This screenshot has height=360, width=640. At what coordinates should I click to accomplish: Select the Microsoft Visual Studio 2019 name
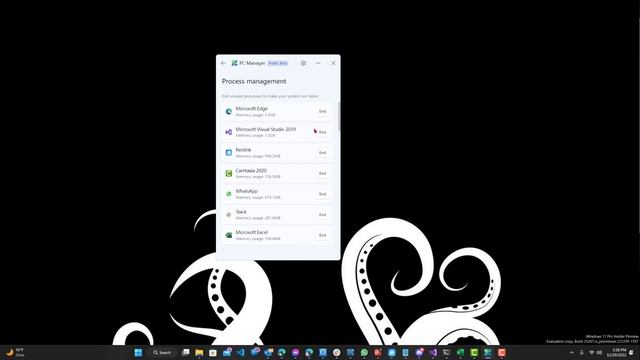(266, 129)
